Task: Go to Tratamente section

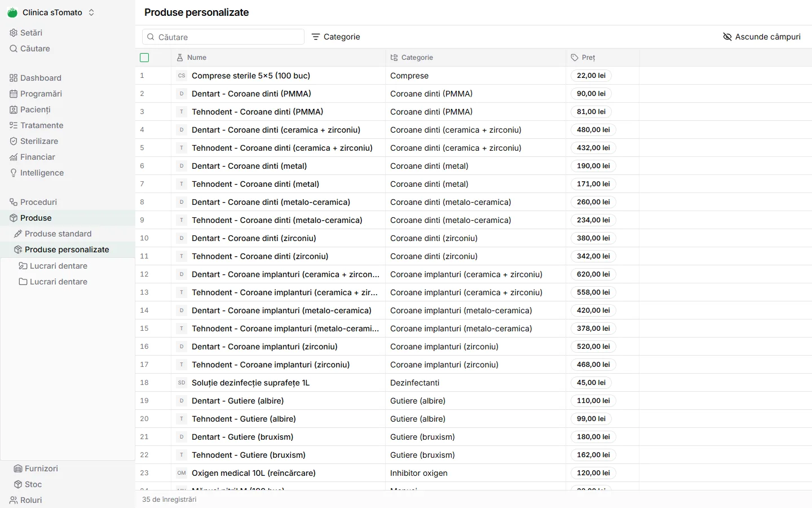Action: pyautogui.click(x=42, y=125)
